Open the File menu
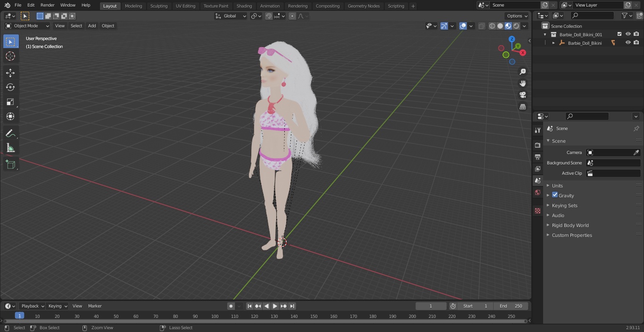 point(18,5)
